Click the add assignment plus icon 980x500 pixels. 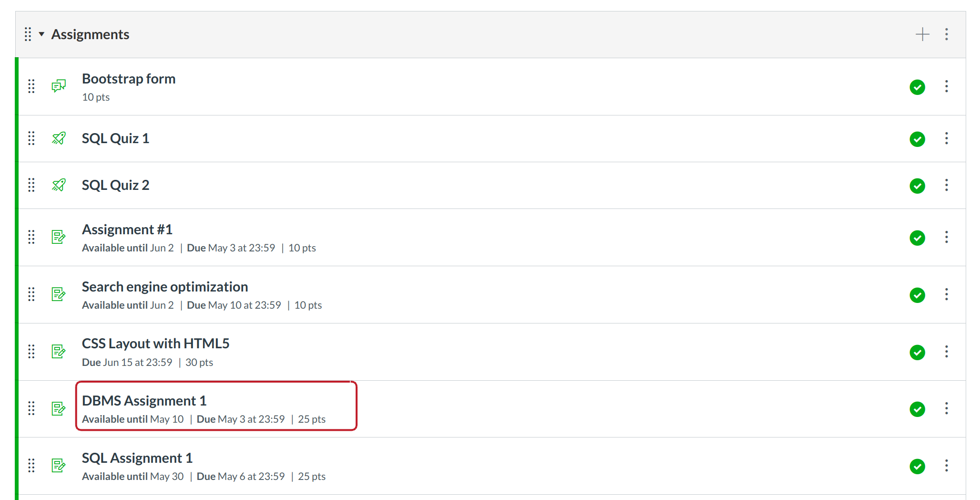[922, 34]
